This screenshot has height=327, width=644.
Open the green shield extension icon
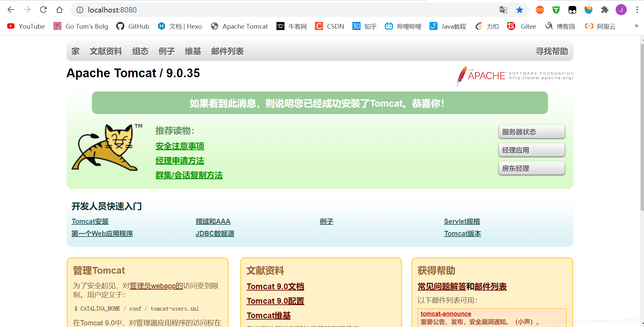coord(556,10)
